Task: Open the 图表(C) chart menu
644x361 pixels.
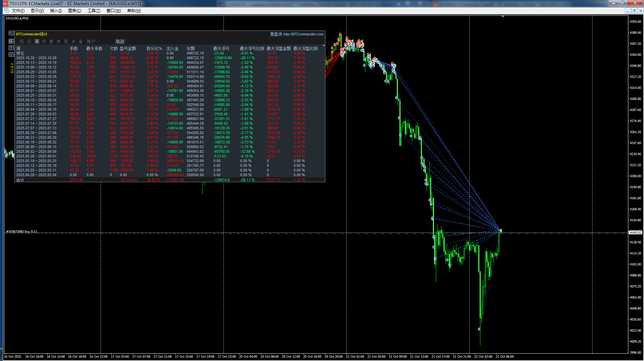Action: [x=74, y=11]
